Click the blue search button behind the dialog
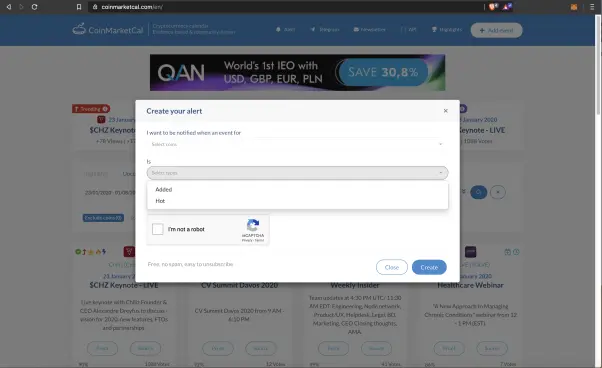The height and width of the screenshot is (368, 602). tap(478, 192)
